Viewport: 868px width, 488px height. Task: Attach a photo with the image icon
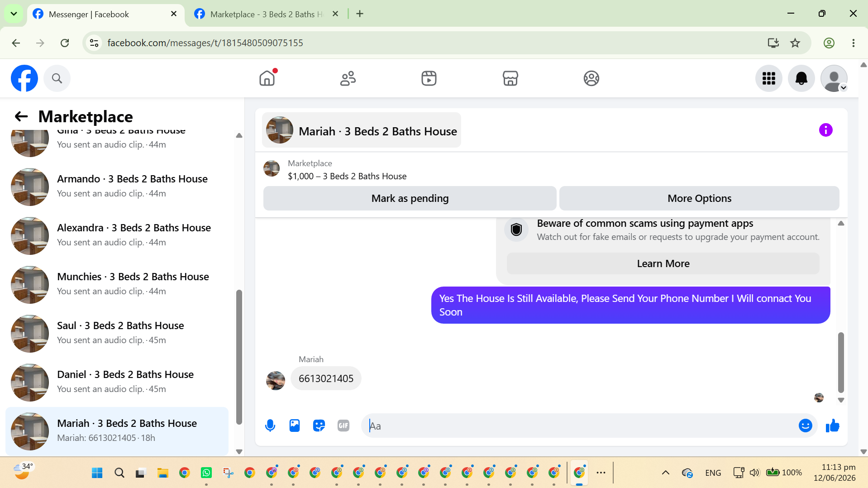[295, 426]
